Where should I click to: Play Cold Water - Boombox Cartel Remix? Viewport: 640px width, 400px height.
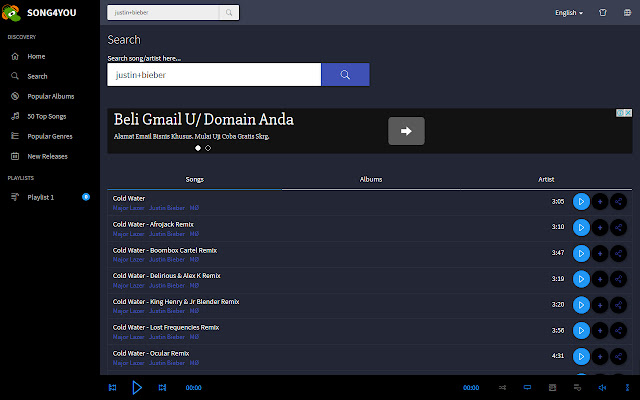pyautogui.click(x=581, y=253)
